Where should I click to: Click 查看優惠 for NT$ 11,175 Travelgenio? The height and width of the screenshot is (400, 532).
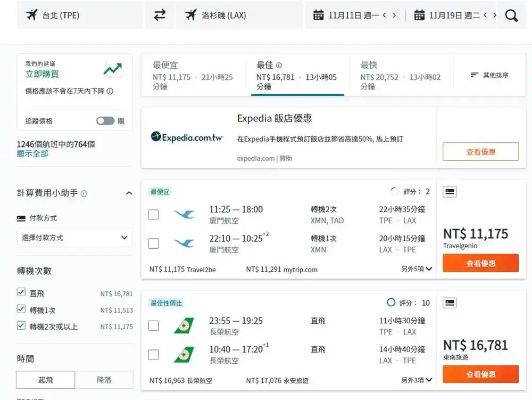481,263
